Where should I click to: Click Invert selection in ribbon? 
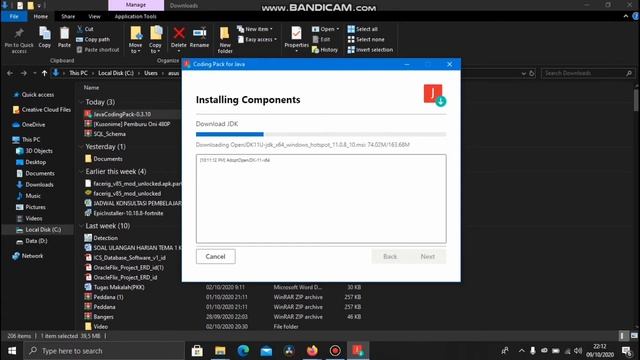tap(370, 50)
